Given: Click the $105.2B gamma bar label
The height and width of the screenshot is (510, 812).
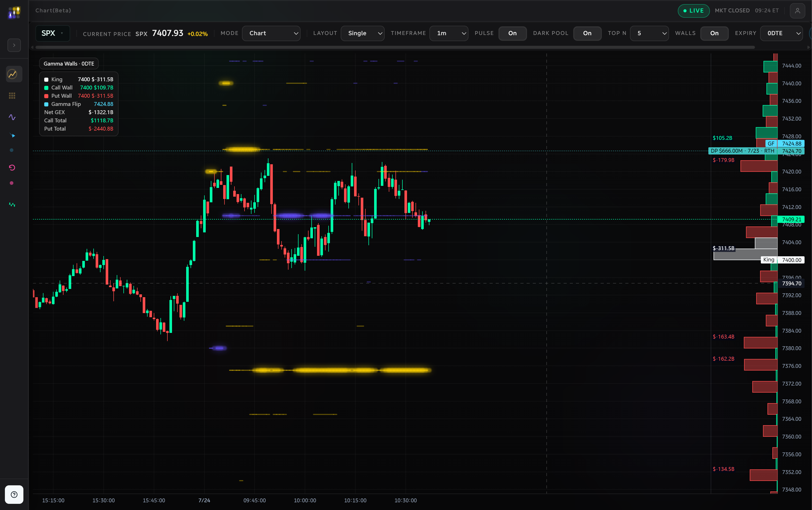Looking at the screenshot, I should point(722,138).
